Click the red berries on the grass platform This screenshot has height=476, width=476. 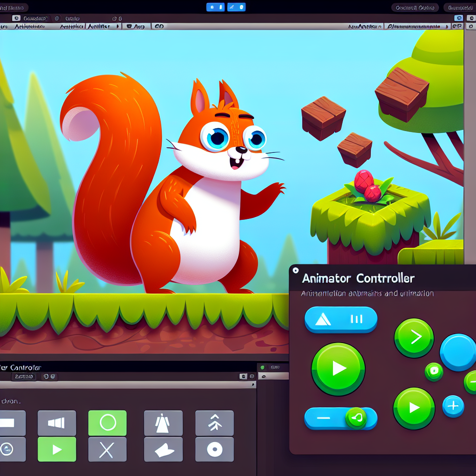click(367, 186)
